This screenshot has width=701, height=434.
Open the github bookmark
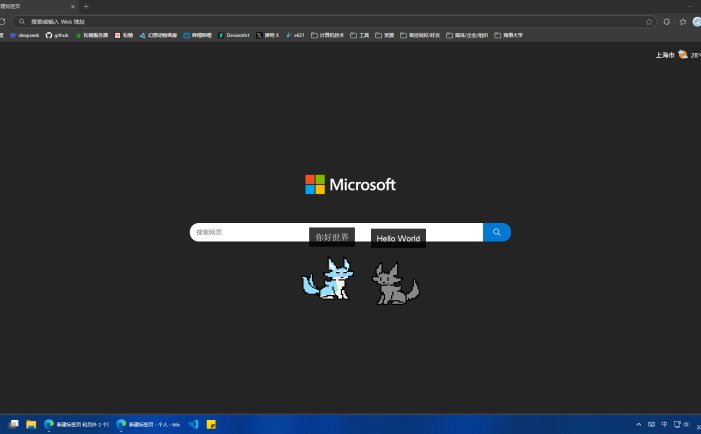click(x=56, y=35)
